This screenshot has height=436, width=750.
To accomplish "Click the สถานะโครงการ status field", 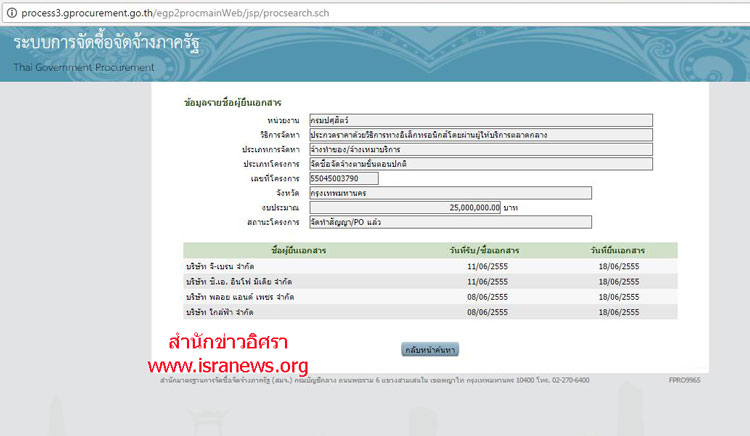I will [450, 222].
